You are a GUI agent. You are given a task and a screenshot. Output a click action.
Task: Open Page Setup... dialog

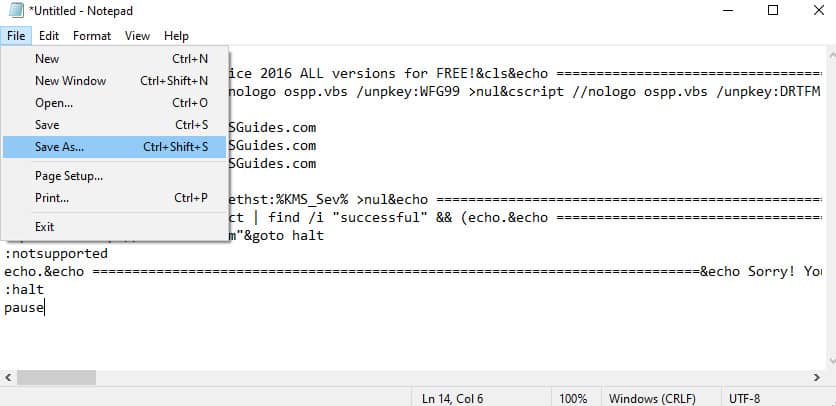point(114,176)
